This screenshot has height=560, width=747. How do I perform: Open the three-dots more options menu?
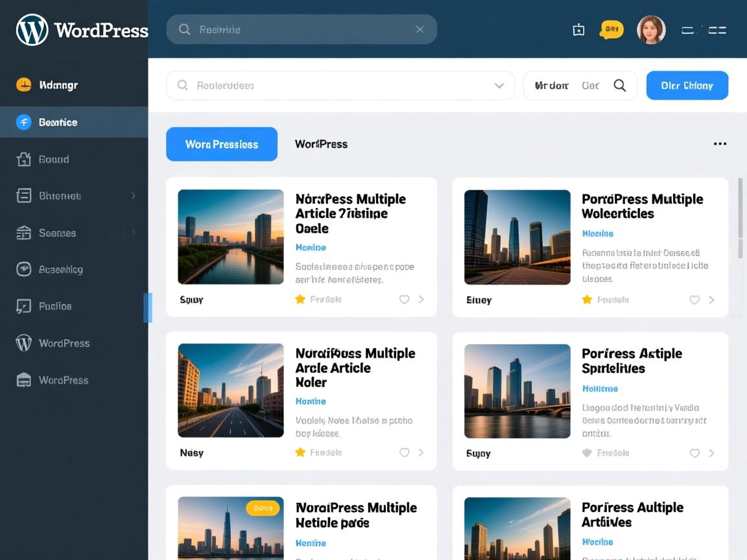pos(720,144)
